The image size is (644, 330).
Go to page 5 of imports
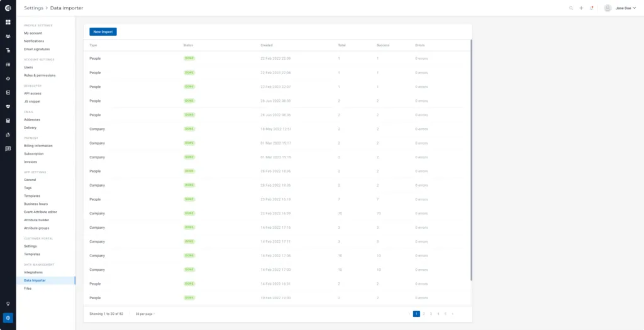click(x=445, y=314)
